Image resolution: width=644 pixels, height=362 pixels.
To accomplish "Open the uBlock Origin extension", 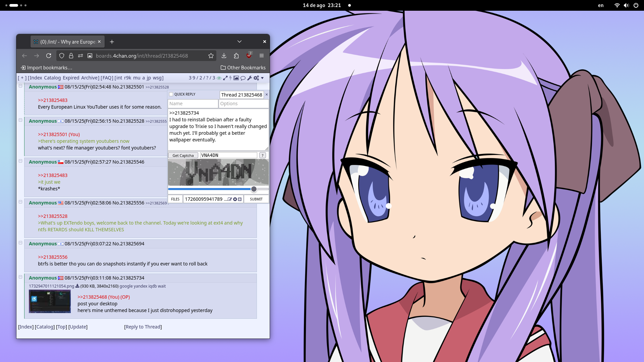I will coord(249,56).
